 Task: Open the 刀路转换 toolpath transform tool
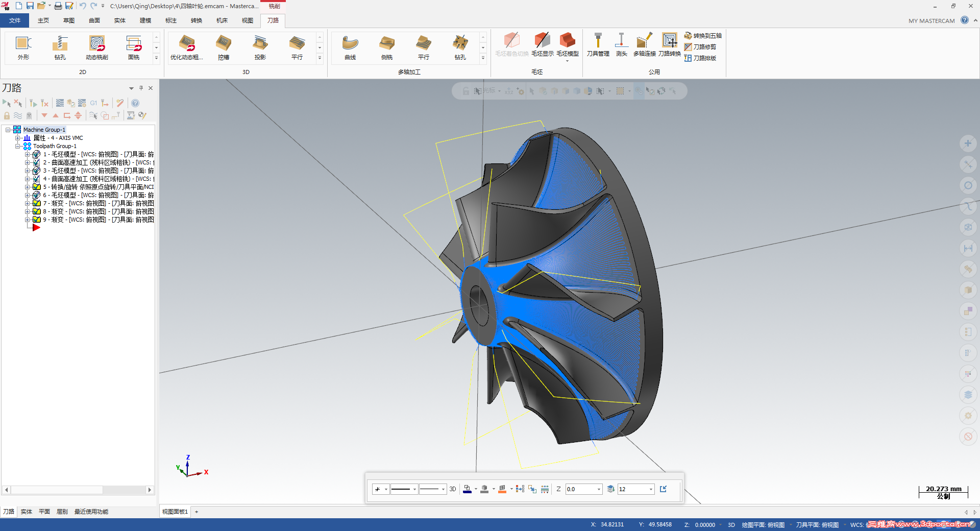tap(670, 44)
